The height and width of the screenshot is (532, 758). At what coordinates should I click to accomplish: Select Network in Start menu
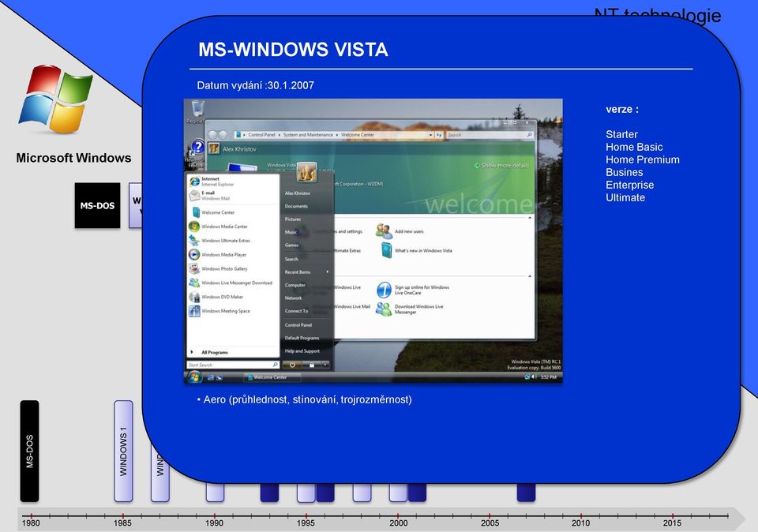pyautogui.click(x=294, y=298)
